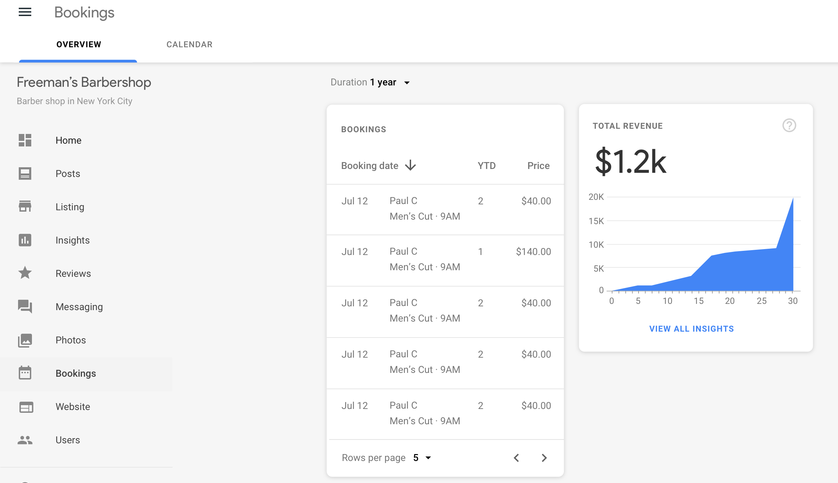The image size is (838, 483).
Task: Click the Website icon in sidebar
Action: [26, 407]
